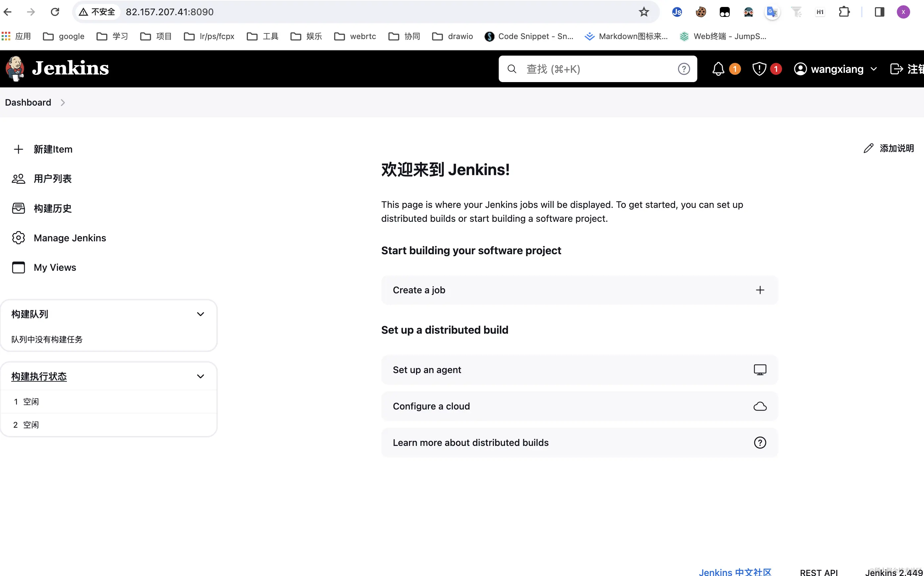Screen dimensions: 924x576
Task: Open the Chrome profile avatar
Action: 903,12
